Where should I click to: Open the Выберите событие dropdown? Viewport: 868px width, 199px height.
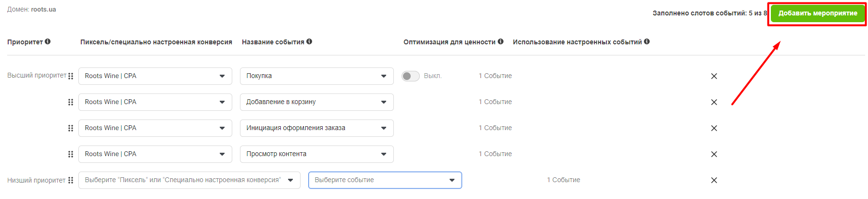click(385, 180)
